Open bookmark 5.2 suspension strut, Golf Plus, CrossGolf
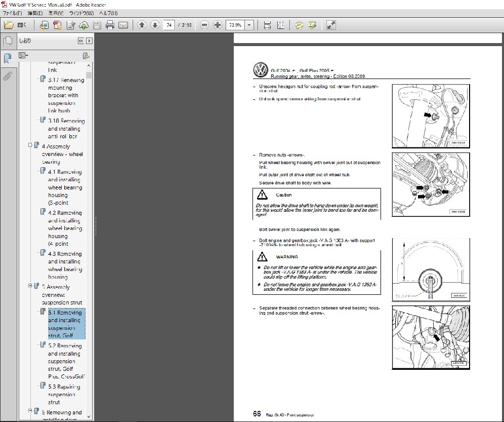Screen dimensions: 504x422 point(66,361)
